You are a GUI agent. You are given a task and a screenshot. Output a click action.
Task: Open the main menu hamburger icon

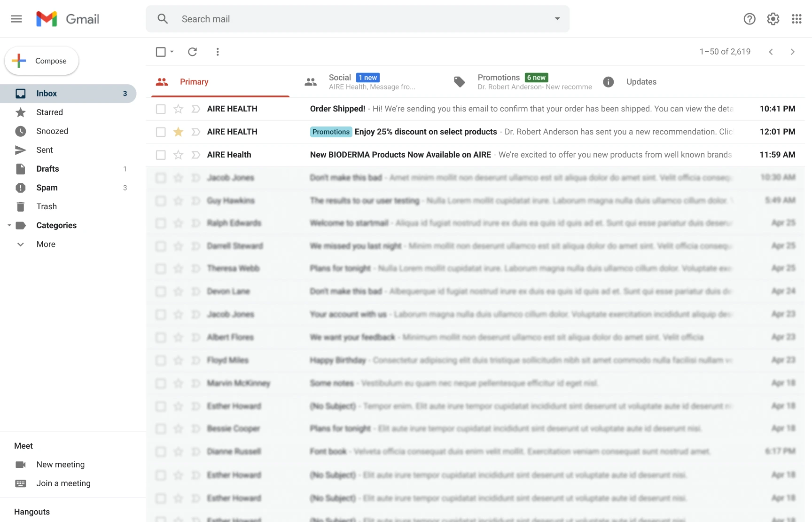tap(16, 19)
